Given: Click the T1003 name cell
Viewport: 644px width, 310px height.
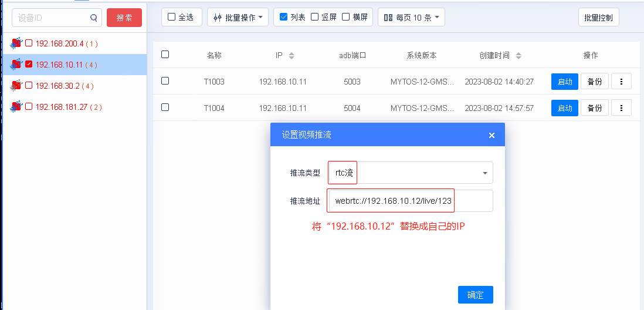Looking at the screenshot, I should (214, 82).
